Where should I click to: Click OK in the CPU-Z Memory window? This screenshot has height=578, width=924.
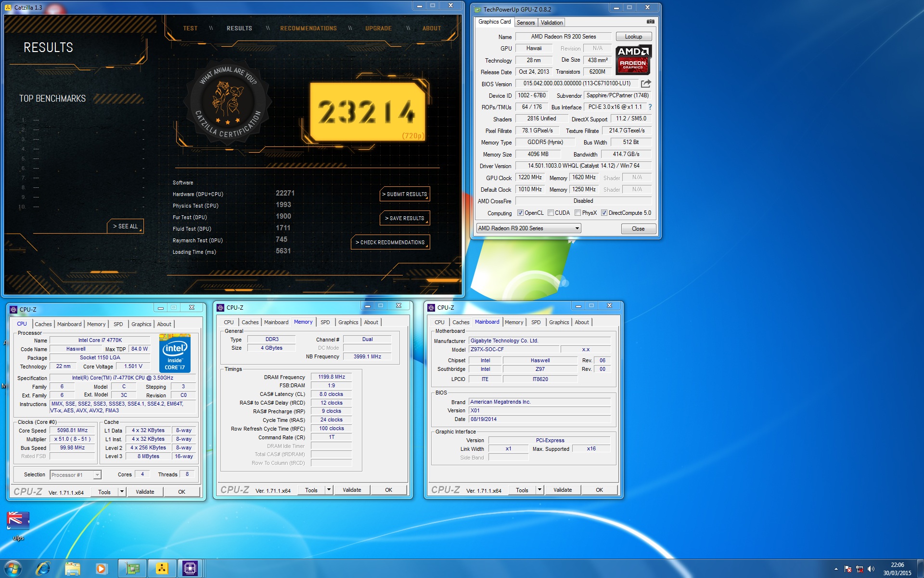pos(388,490)
